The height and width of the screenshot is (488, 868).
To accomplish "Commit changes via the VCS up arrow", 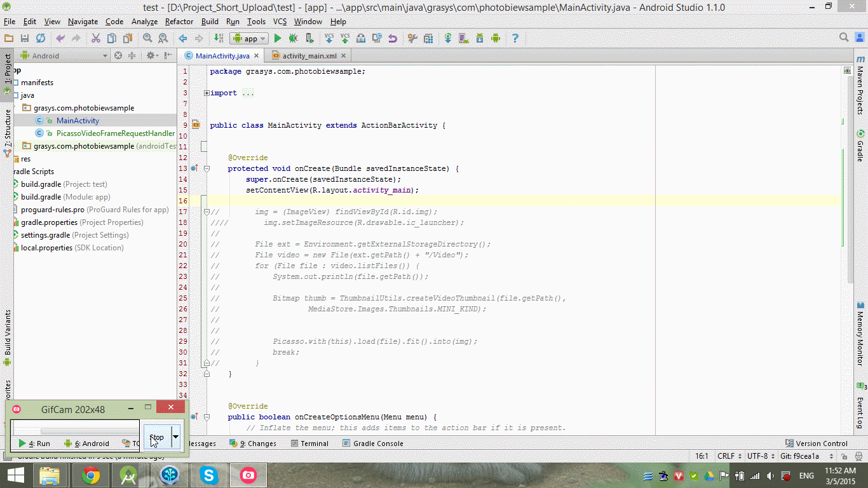I will [344, 38].
